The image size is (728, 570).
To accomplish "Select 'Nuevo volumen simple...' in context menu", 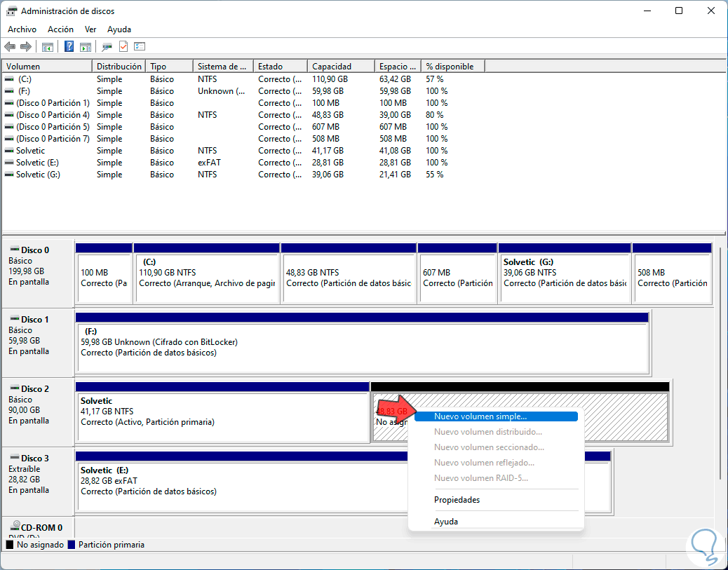I will (x=480, y=416).
